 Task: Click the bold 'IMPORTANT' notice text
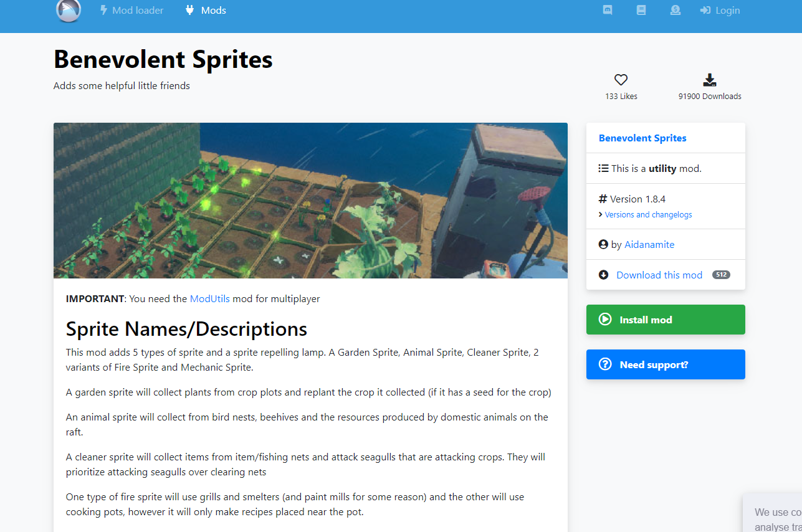pyautogui.click(x=95, y=299)
